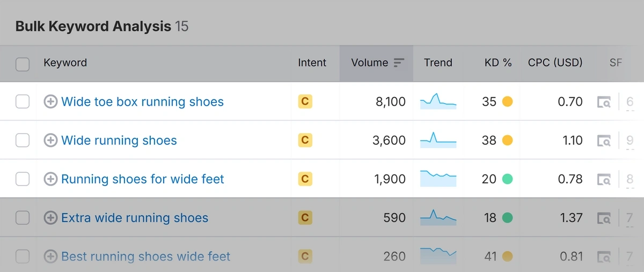Click the yellow KD dot next to 38
The image size is (644, 272).
(x=507, y=140)
